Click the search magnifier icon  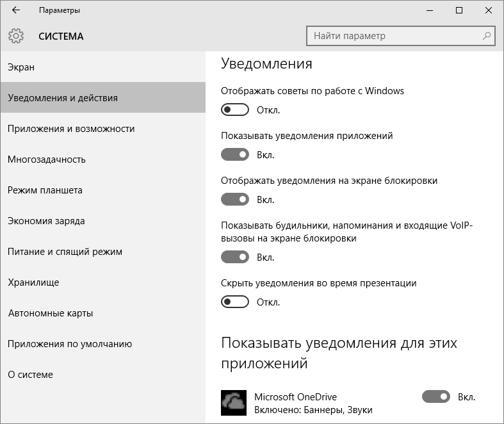[487, 36]
